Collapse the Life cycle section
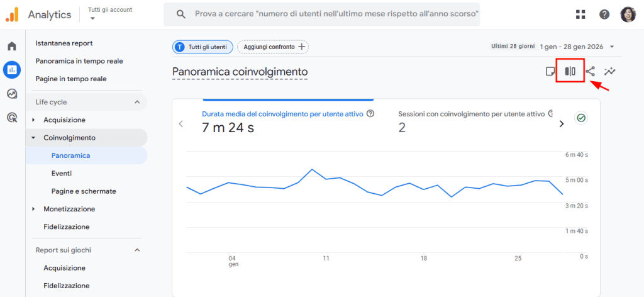This screenshot has height=297, width=644. coord(137,103)
